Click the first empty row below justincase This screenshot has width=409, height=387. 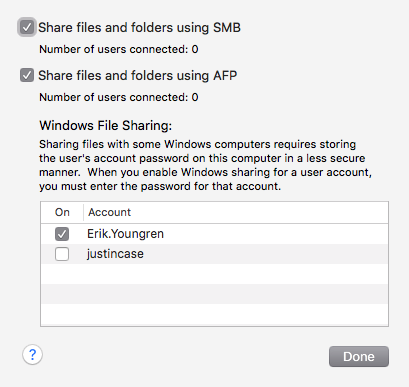(214, 274)
